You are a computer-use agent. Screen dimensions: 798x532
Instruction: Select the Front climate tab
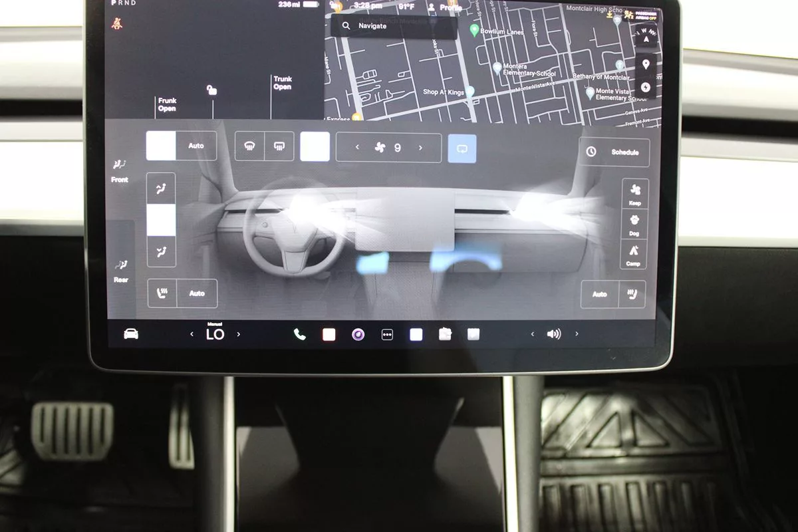point(120,170)
